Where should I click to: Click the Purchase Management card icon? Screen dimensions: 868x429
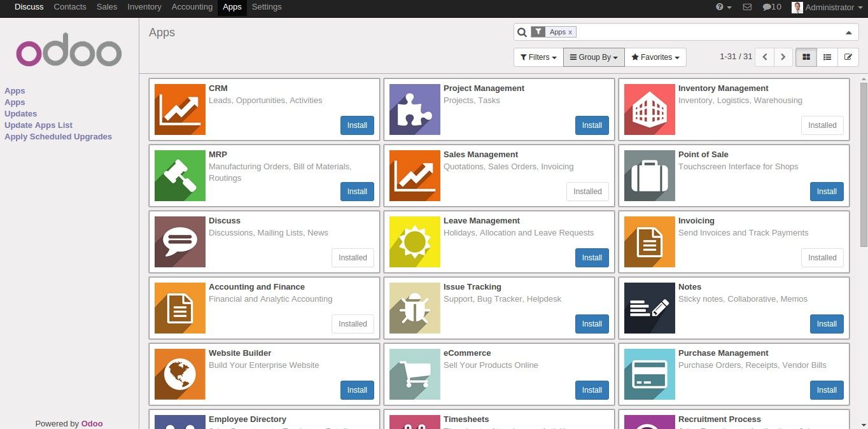(x=650, y=374)
